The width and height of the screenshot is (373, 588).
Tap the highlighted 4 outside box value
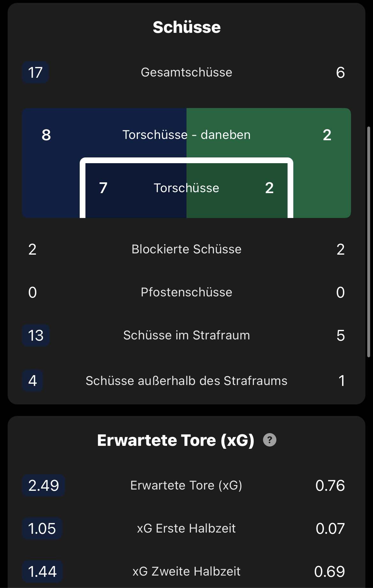(x=33, y=381)
